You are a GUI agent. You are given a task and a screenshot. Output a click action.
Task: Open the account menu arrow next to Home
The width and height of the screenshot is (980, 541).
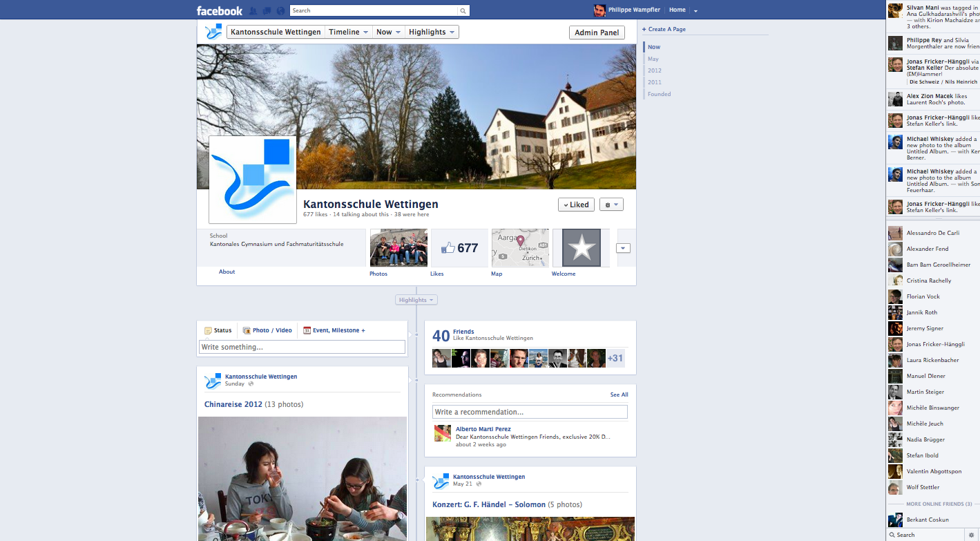[695, 10]
